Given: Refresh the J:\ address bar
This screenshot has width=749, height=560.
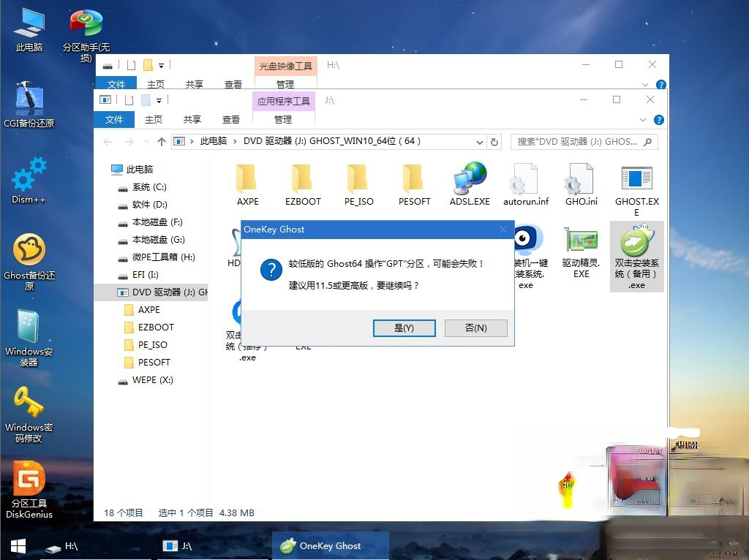Looking at the screenshot, I should (x=494, y=142).
